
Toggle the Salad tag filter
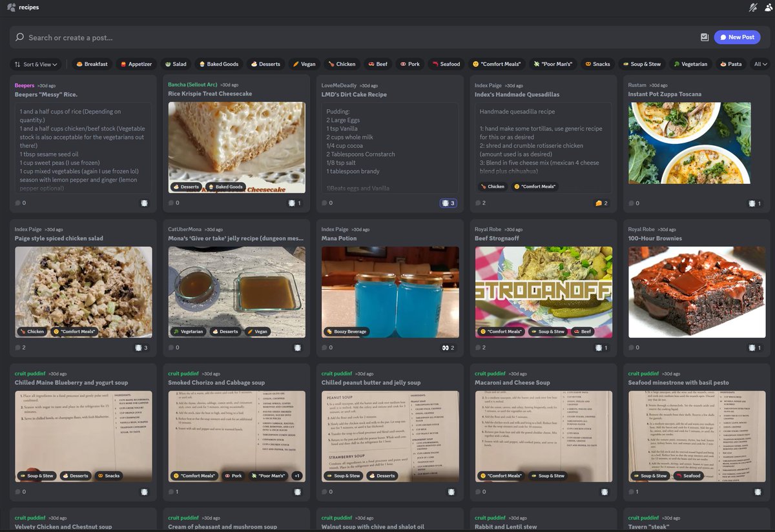(175, 64)
